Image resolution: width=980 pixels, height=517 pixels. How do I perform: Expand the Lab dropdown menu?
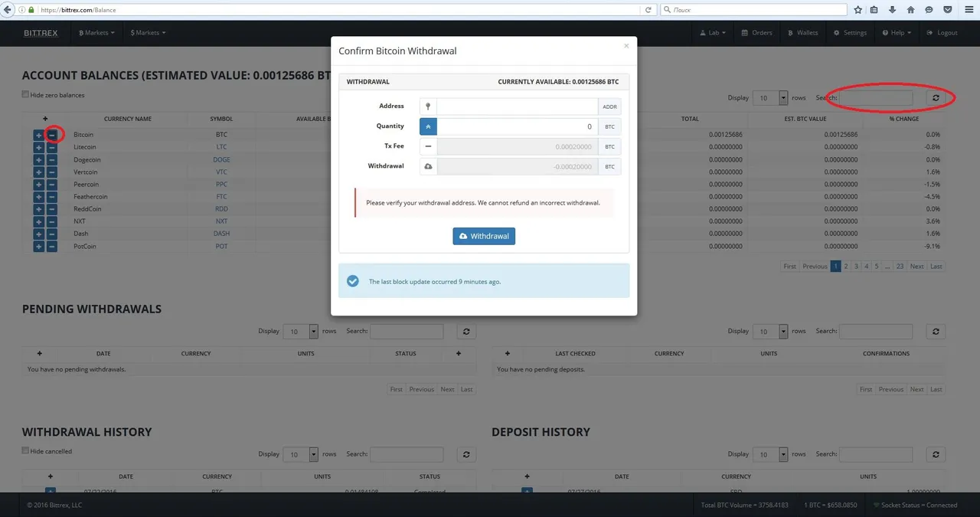coord(713,33)
